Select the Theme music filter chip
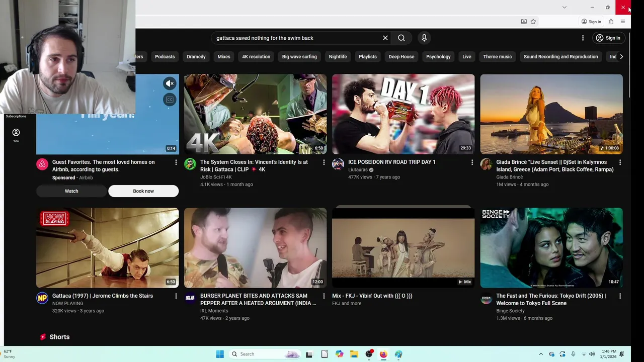 (497, 57)
